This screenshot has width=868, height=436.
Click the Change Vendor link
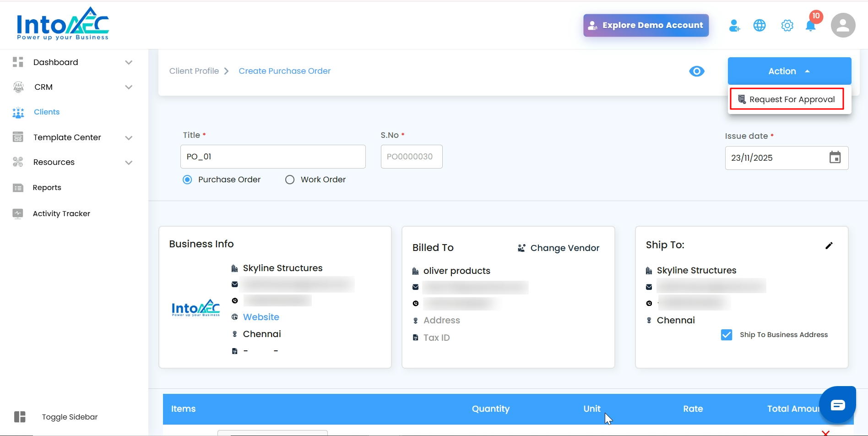pyautogui.click(x=564, y=248)
